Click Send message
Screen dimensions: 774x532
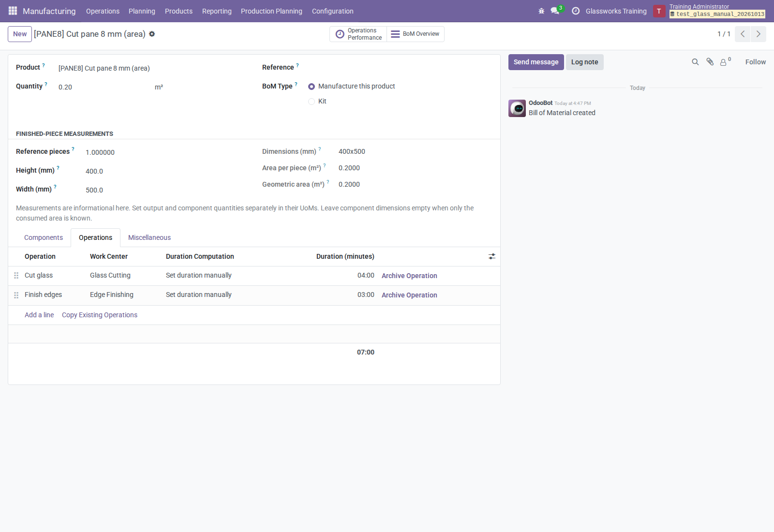point(536,62)
